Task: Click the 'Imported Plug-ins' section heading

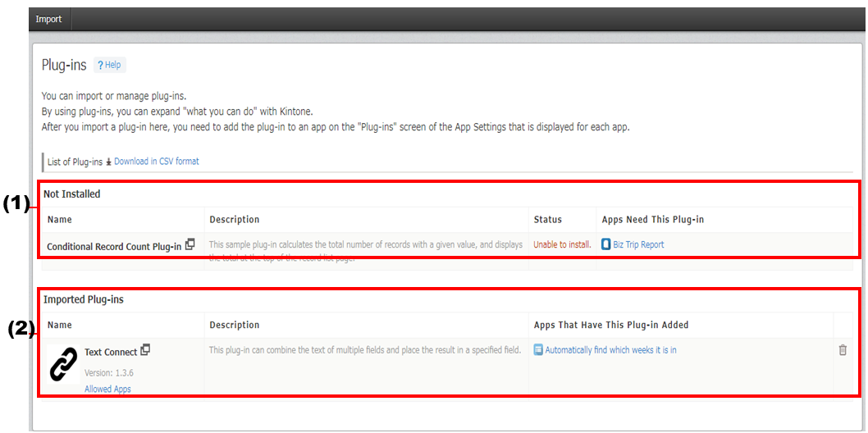Action: [x=84, y=299]
